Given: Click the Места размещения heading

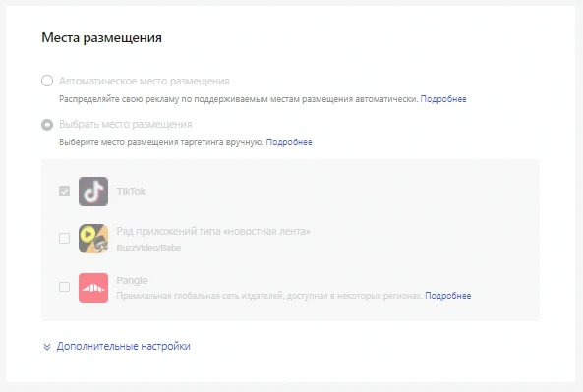Looking at the screenshot, I should click(x=101, y=38).
